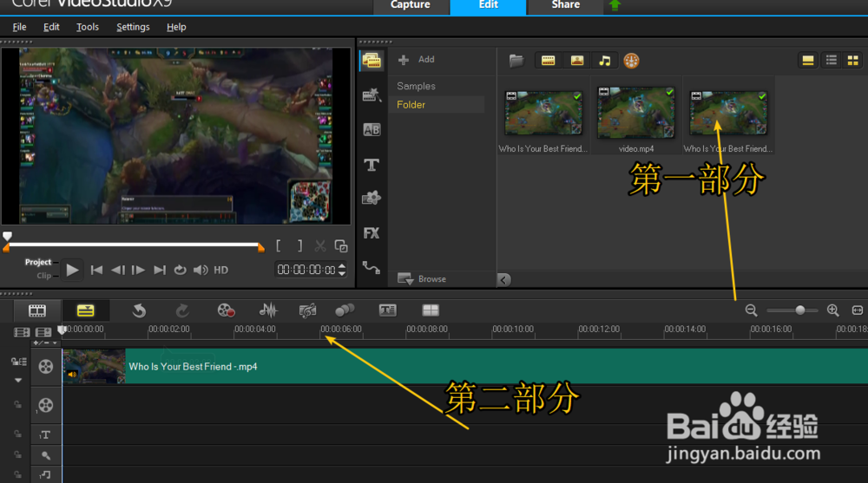
Task: Select the Samples library folder
Action: pos(416,87)
